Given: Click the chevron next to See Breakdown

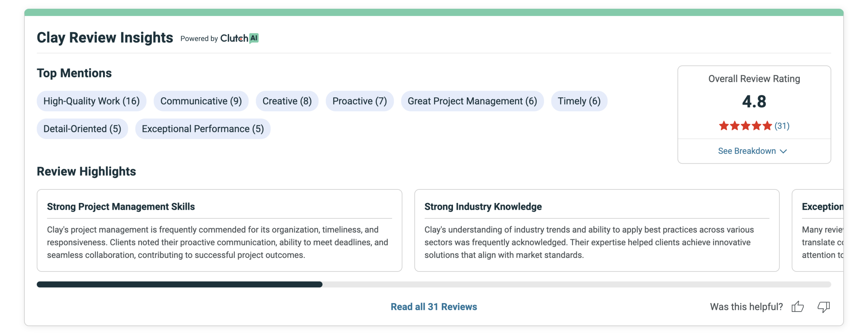Looking at the screenshot, I should tap(783, 151).
